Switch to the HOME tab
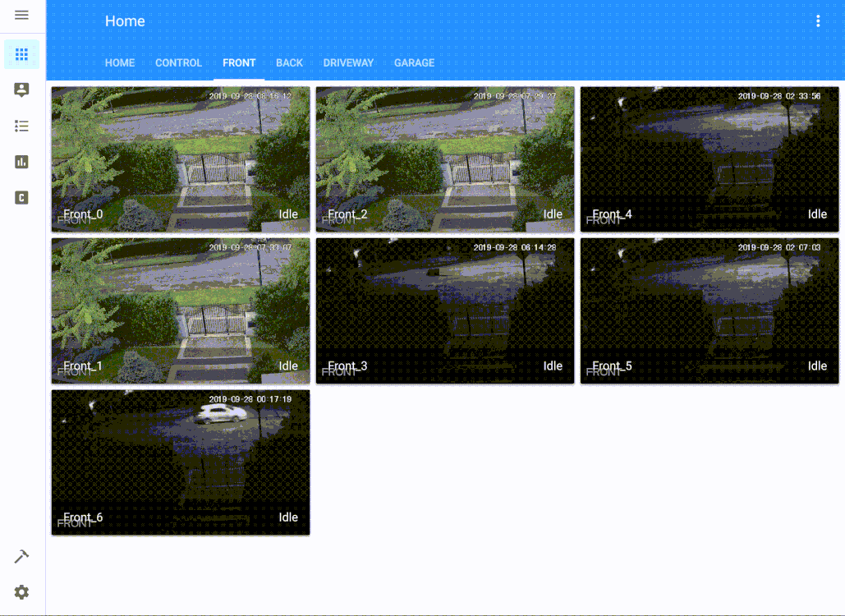 point(120,62)
